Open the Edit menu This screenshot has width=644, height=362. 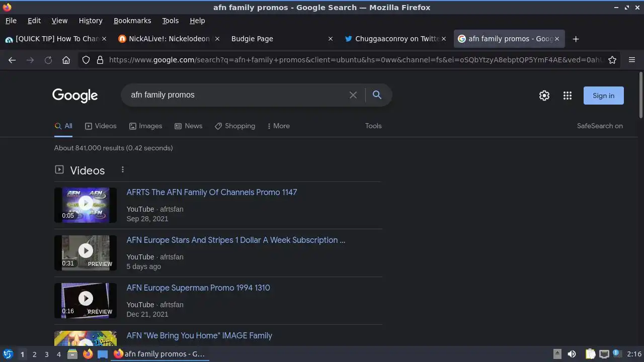pyautogui.click(x=34, y=21)
